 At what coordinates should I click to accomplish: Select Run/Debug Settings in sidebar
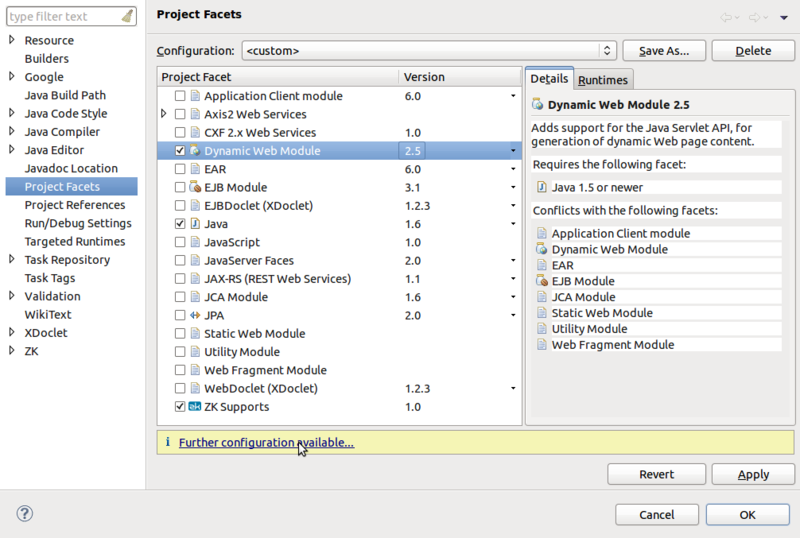78,223
